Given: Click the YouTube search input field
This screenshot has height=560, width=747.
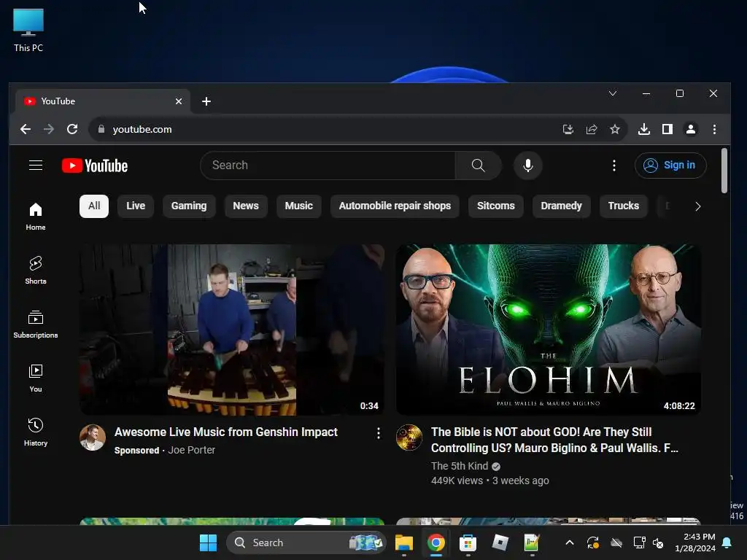Looking at the screenshot, I should coord(328,166).
